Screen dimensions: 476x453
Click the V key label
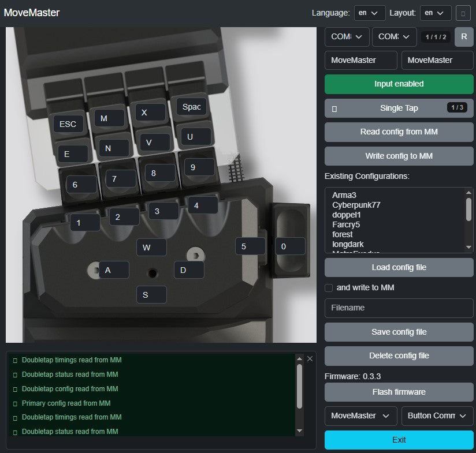coord(155,143)
